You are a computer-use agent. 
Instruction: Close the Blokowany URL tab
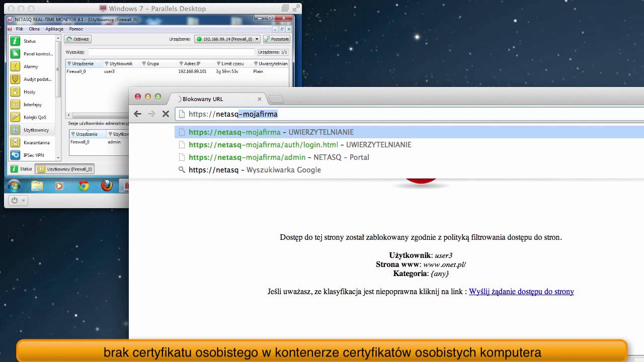[x=260, y=99]
